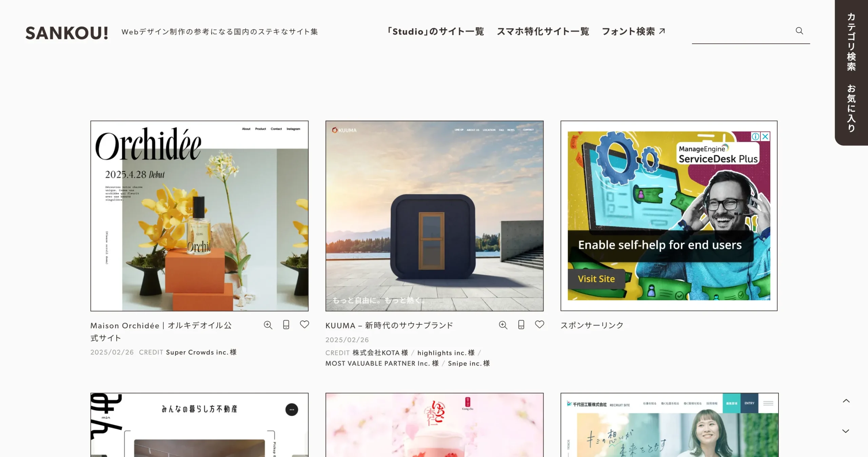Open the フォント検索 external link
Image resolution: width=868 pixels, height=457 pixels.
(633, 31)
